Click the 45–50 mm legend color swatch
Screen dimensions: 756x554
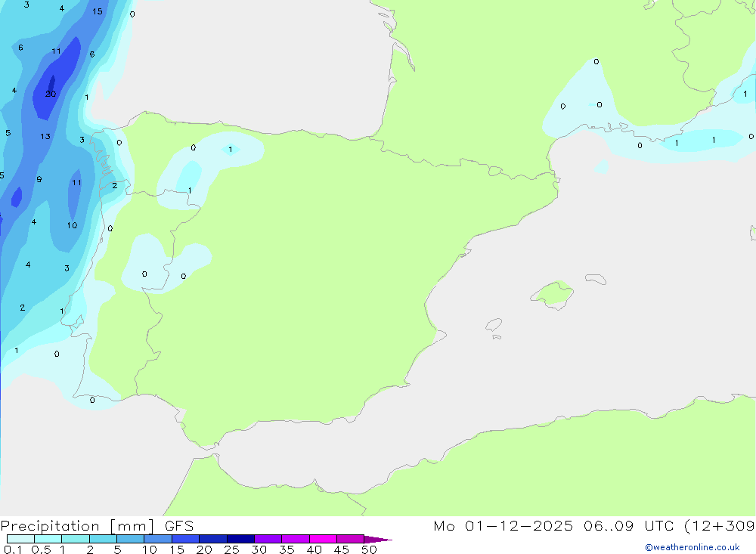(351, 539)
